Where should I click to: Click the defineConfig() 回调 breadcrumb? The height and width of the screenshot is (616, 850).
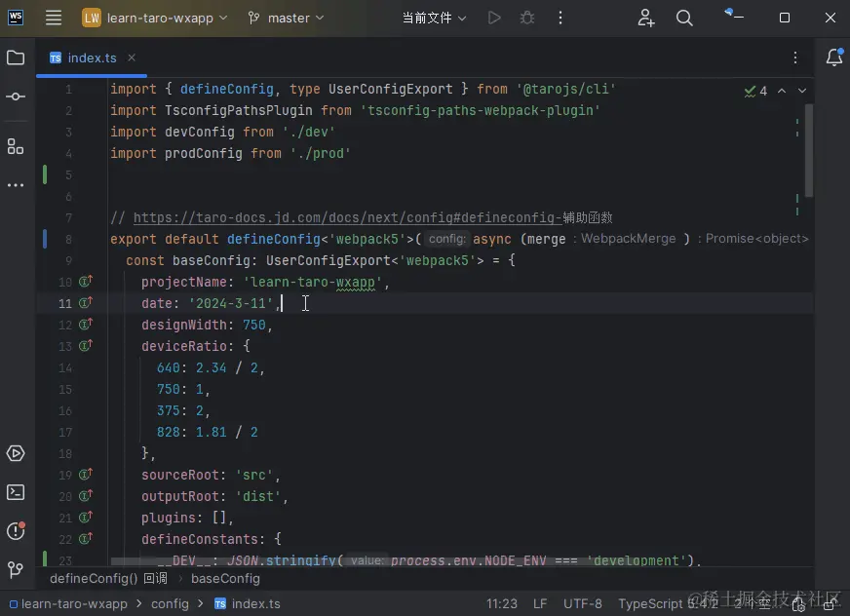[108, 579]
